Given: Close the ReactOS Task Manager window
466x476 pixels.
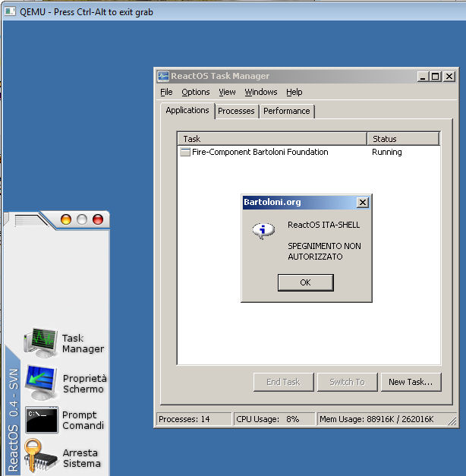Looking at the screenshot, I should tap(449, 77).
